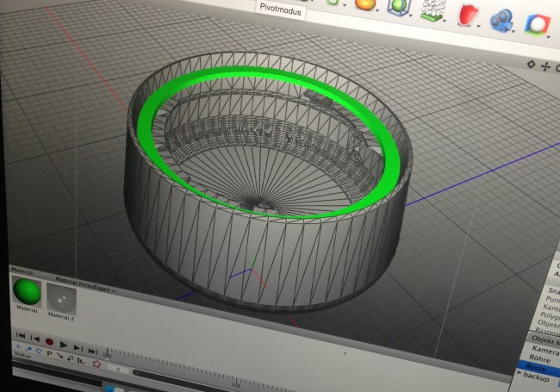Viewport: 560px width, 392px height.
Task: Expand the arrow under the white sphere scene icon
Action: pos(548,37)
